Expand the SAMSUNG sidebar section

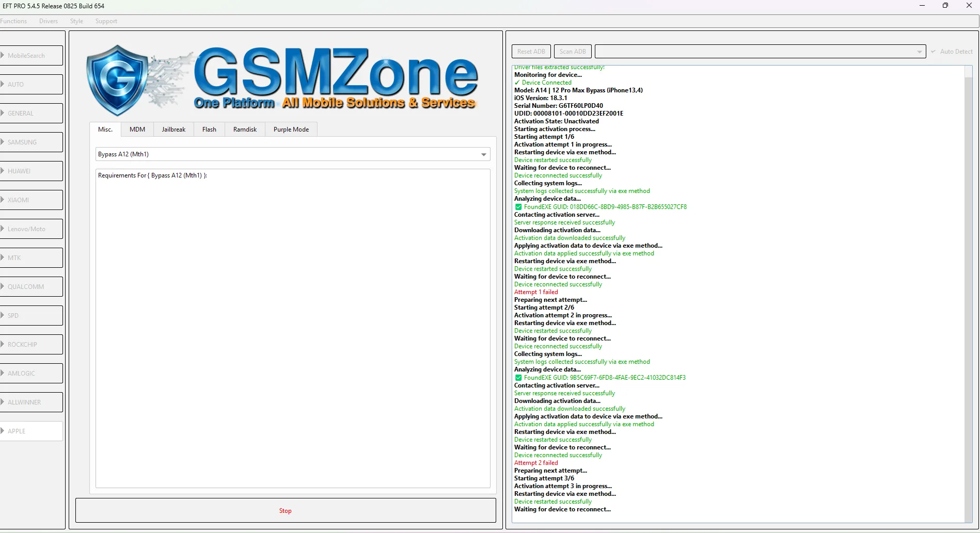point(31,142)
